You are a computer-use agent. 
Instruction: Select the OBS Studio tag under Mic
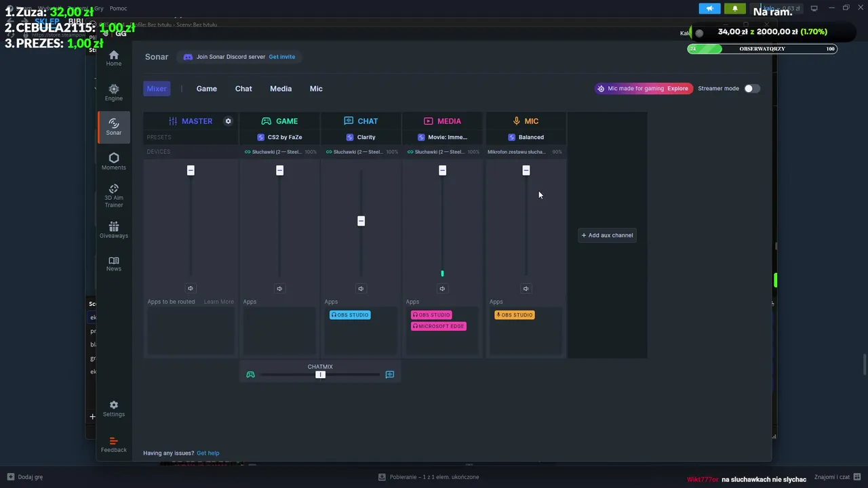point(515,315)
